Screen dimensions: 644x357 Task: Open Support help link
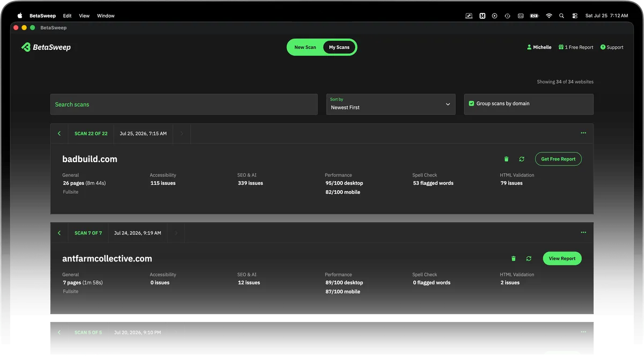point(612,47)
